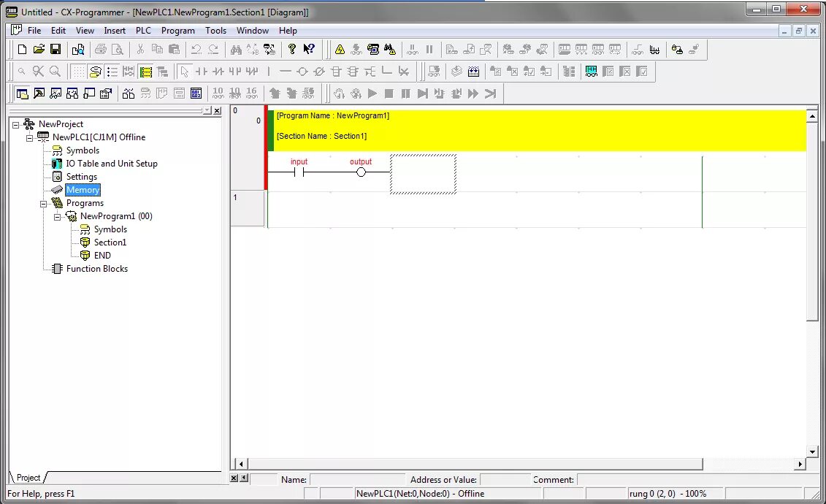Open the File menu
Screen dimensions: 826x504
point(34,31)
